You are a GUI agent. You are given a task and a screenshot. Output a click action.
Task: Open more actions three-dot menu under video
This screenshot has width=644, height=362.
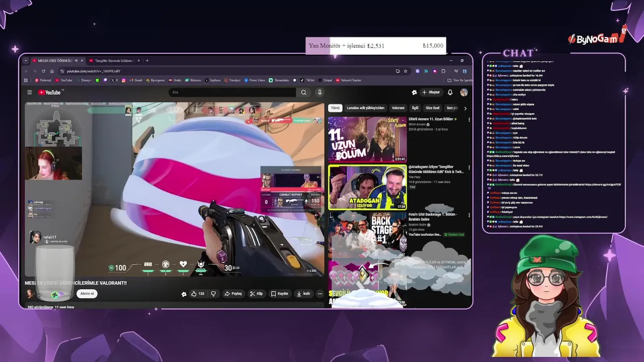319,294
